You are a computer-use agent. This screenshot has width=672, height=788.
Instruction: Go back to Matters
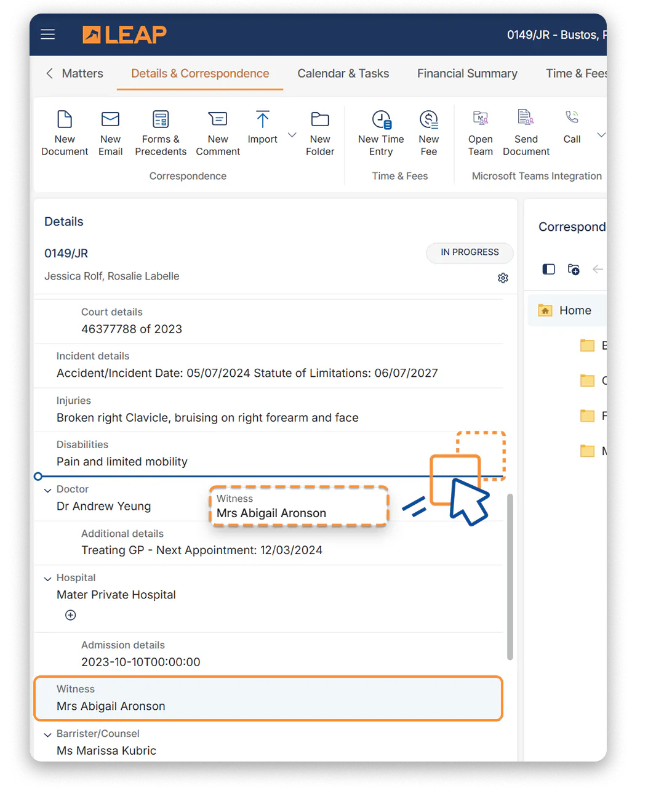pyautogui.click(x=74, y=73)
